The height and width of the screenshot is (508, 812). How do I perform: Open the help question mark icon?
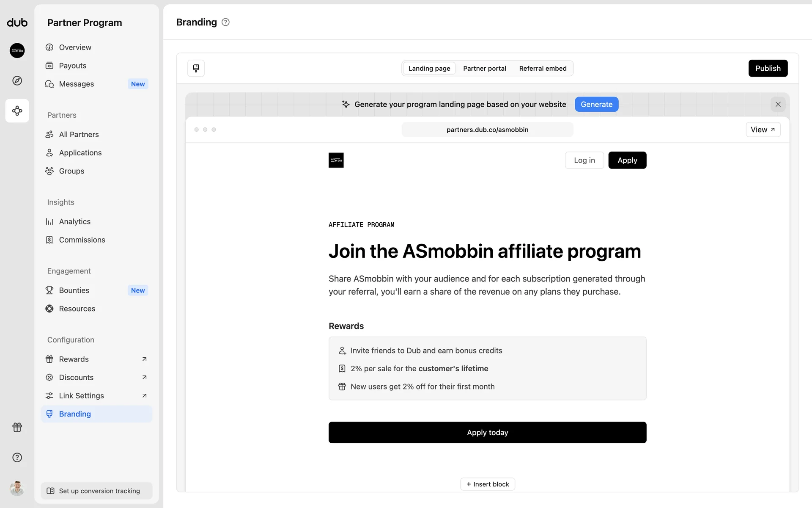17,457
